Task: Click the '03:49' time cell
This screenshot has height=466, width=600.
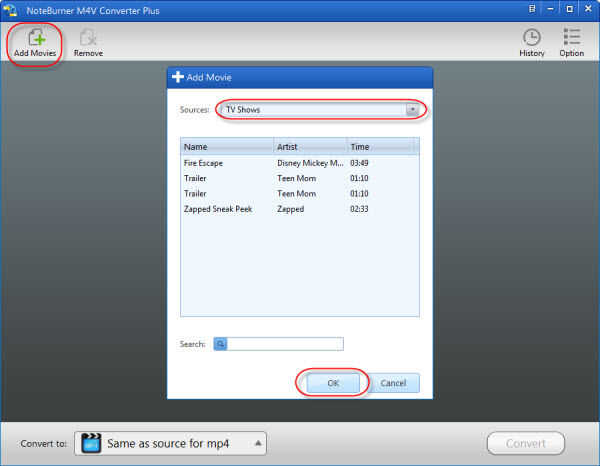Action: (x=359, y=163)
